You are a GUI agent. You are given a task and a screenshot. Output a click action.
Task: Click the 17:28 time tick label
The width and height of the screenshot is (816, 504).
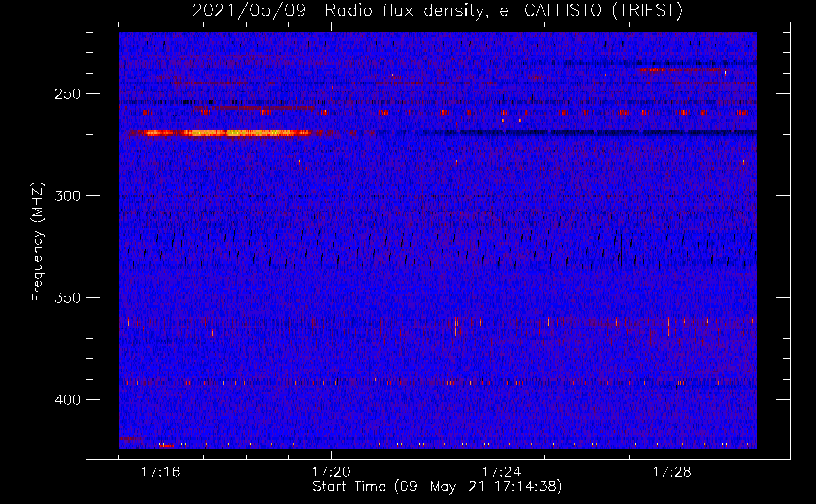point(672,472)
